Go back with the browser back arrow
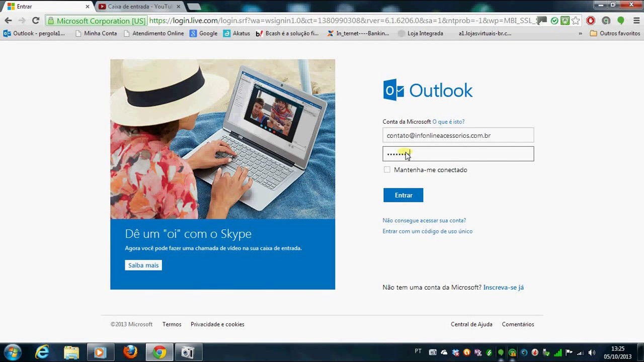Image resolution: width=644 pixels, height=362 pixels. [8, 21]
